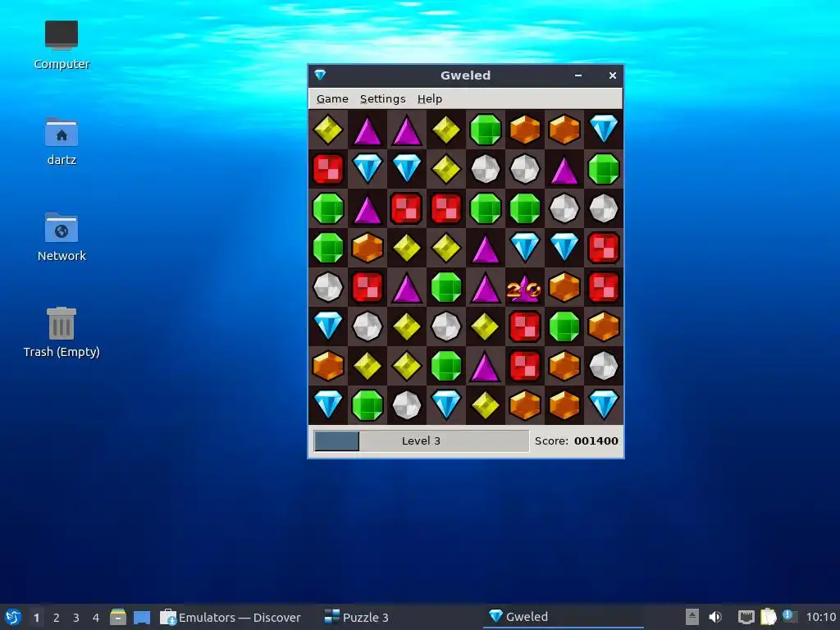Open the dartz home folder icon
This screenshot has width=840, height=630.
[62, 141]
